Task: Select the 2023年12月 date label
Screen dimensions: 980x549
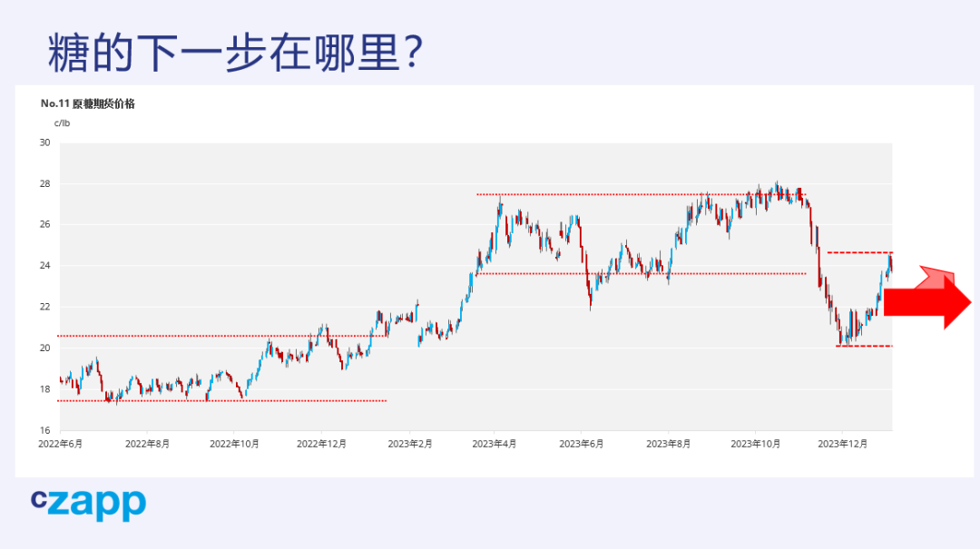Action: (x=842, y=444)
